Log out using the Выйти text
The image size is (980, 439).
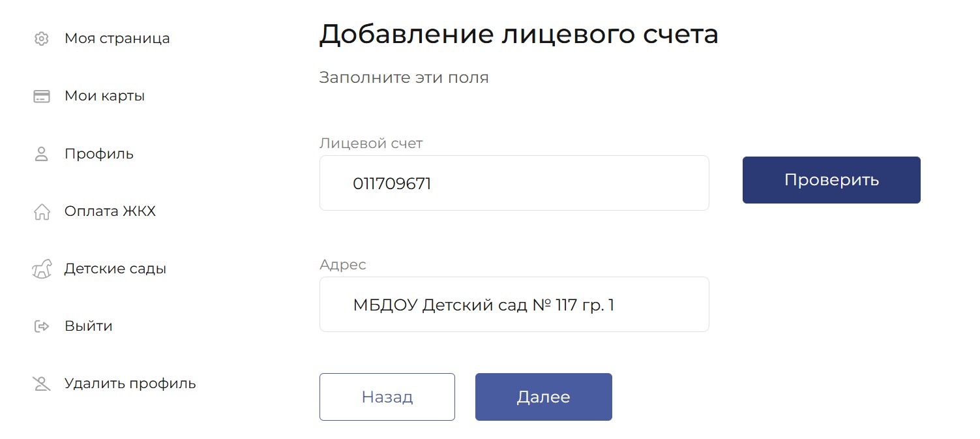tap(88, 326)
